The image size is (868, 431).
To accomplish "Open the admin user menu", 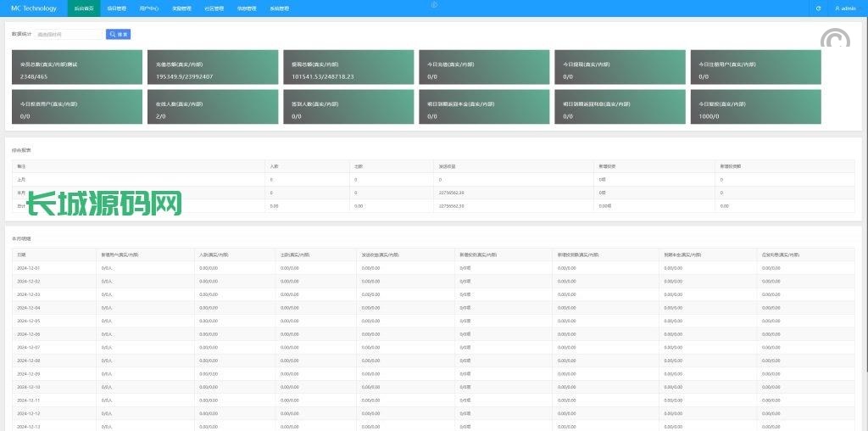I will tap(845, 8).
